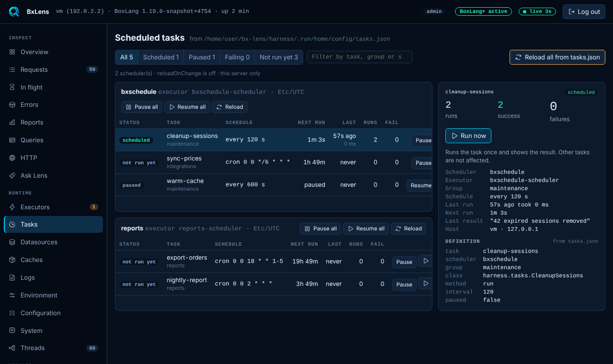Open the Logs file icon
Viewport: 613px width, 364px height.
point(12,277)
